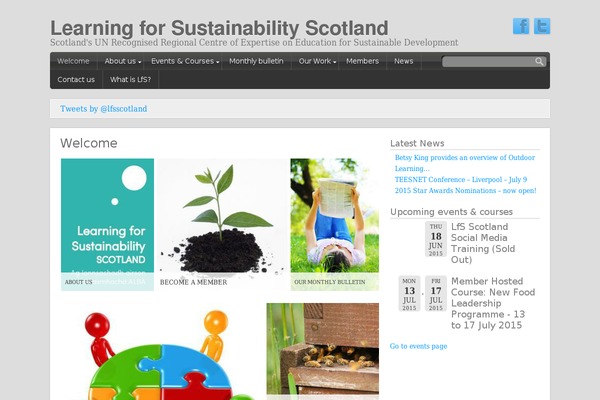Open the About Us teal logo tile
This screenshot has width=600, height=400.
coord(108,224)
